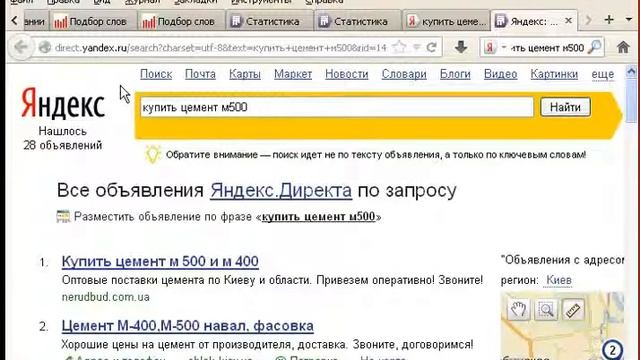
Task: Switch to the first Подбор слов tab
Action: [93, 21]
